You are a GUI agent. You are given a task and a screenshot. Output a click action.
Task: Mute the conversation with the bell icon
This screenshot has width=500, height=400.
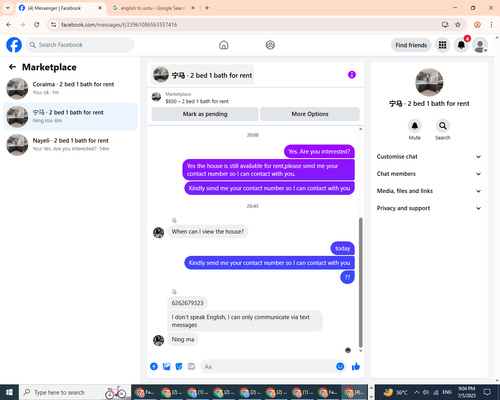pyautogui.click(x=415, y=126)
